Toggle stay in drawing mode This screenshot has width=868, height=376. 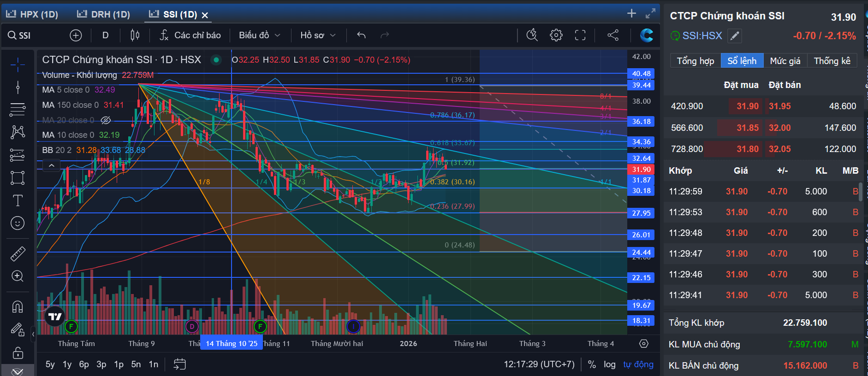(18, 329)
